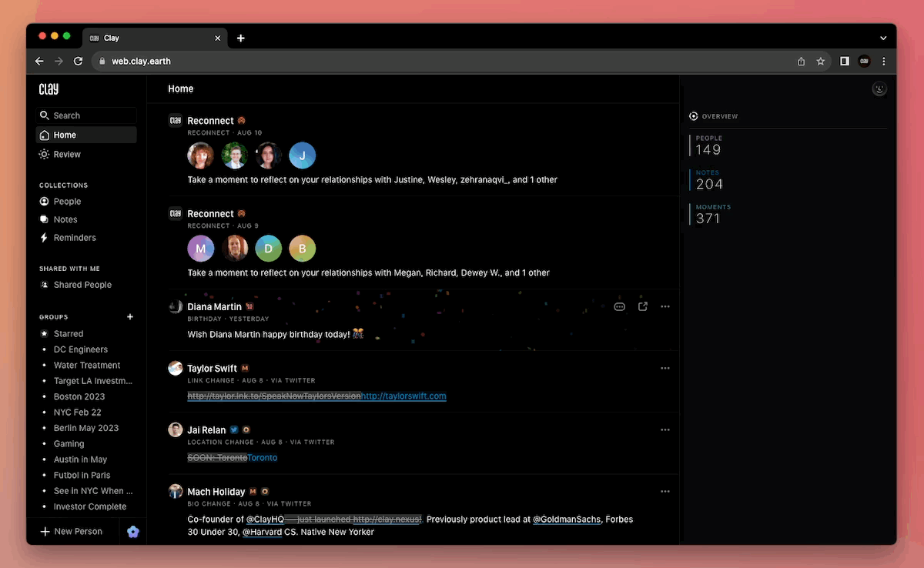Click the open-external icon on Diana Martin row
The width and height of the screenshot is (924, 568).
pos(643,306)
